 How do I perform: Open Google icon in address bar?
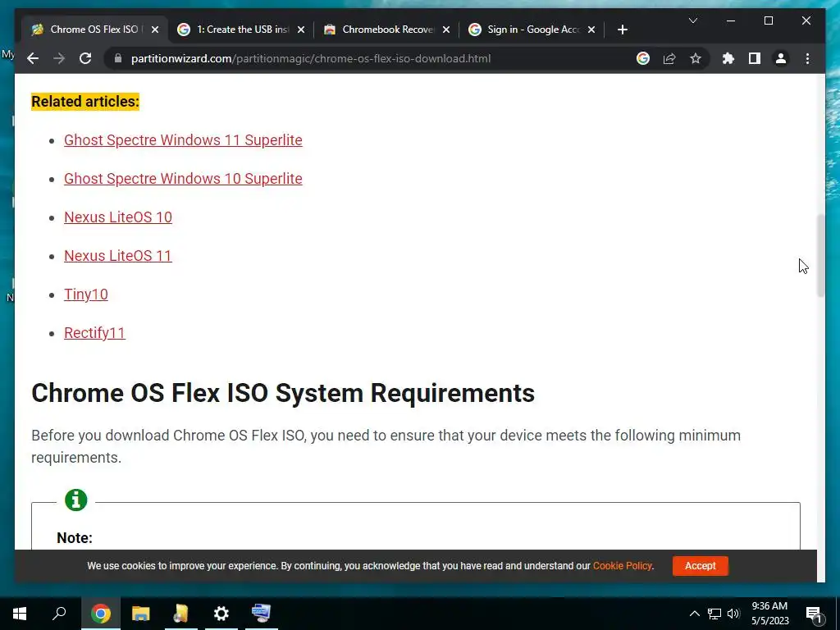coord(643,58)
